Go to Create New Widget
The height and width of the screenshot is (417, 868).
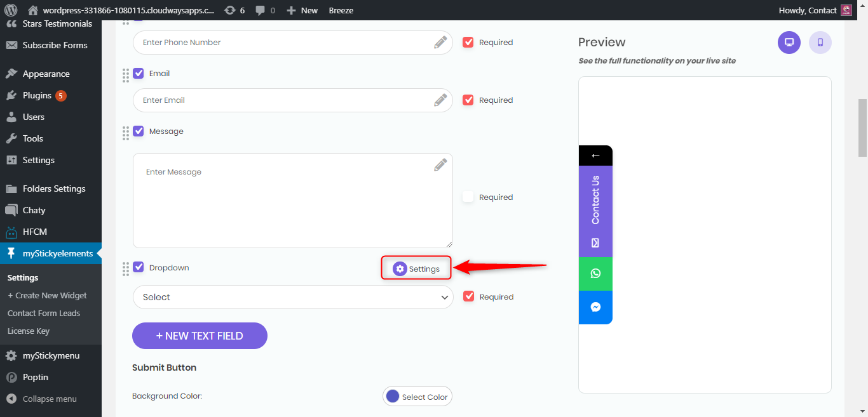click(x=47, y=295)
